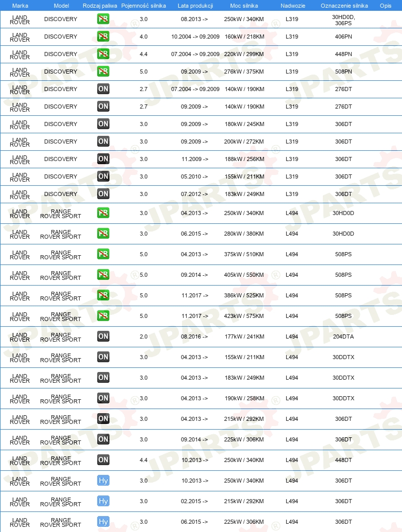The width and height of the screenshot is (402, 532).
Task: Click the diesel ON icon in the 200kW / 272KM row
Action: (x=103, y=141)
